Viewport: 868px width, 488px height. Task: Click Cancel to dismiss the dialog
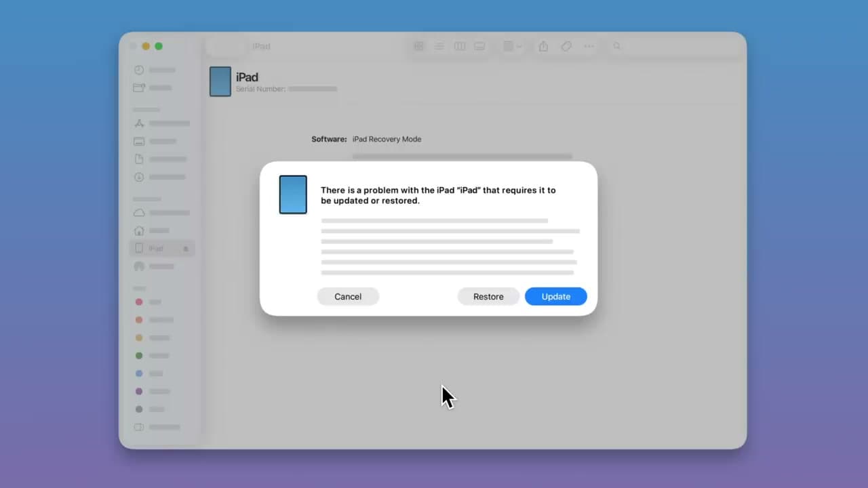(x=348, y=296)
